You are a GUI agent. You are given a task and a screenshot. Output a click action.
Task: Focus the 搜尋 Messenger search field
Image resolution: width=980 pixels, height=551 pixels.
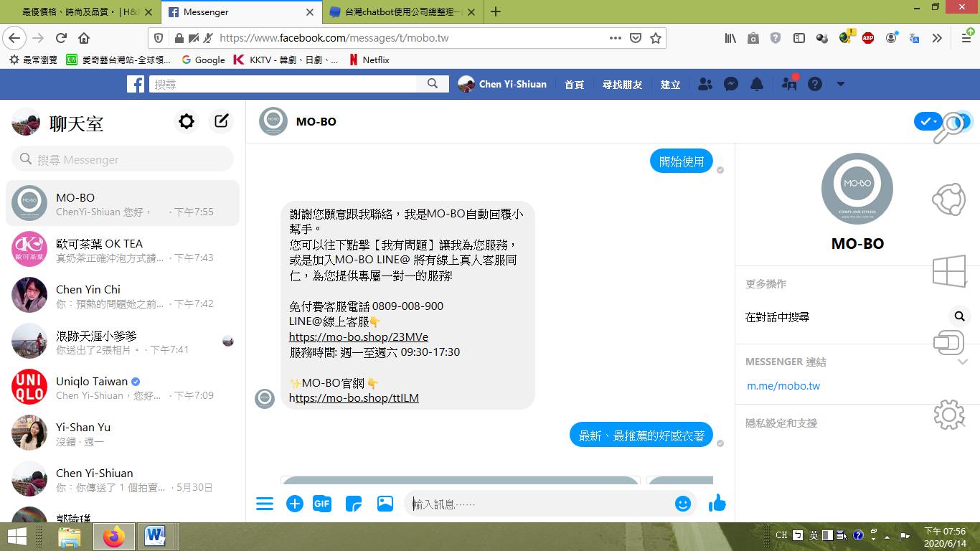[123, 159]
